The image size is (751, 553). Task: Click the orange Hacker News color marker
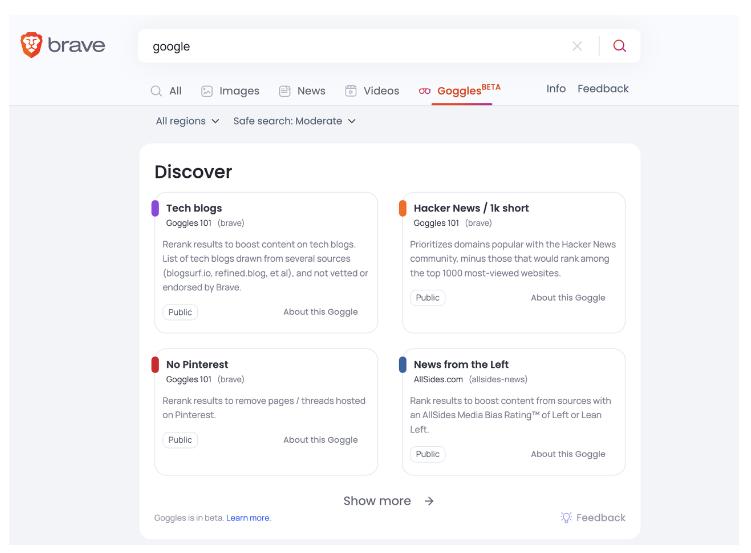click(403, 208)
